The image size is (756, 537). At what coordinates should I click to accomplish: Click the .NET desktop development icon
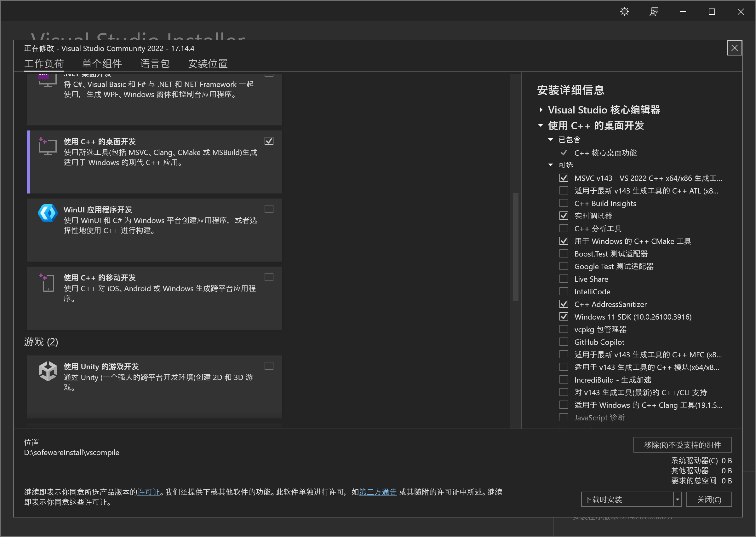48,80
